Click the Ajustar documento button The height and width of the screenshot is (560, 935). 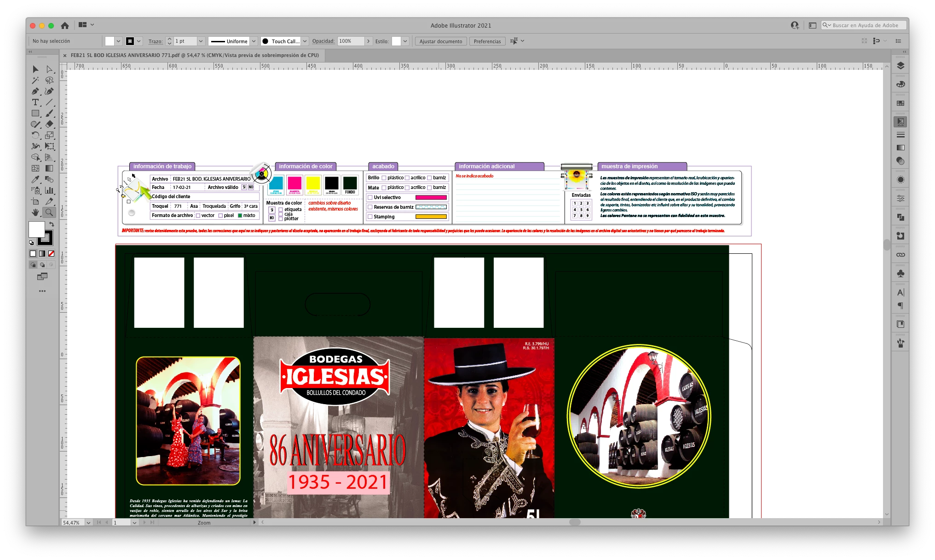click(440, 41)
